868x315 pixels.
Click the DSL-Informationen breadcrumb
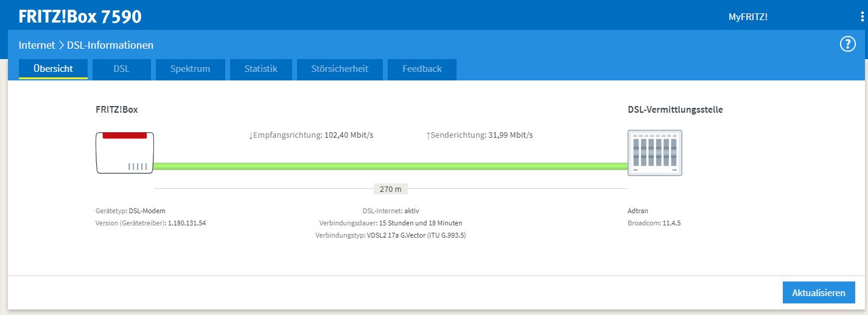tap(110, 45)
